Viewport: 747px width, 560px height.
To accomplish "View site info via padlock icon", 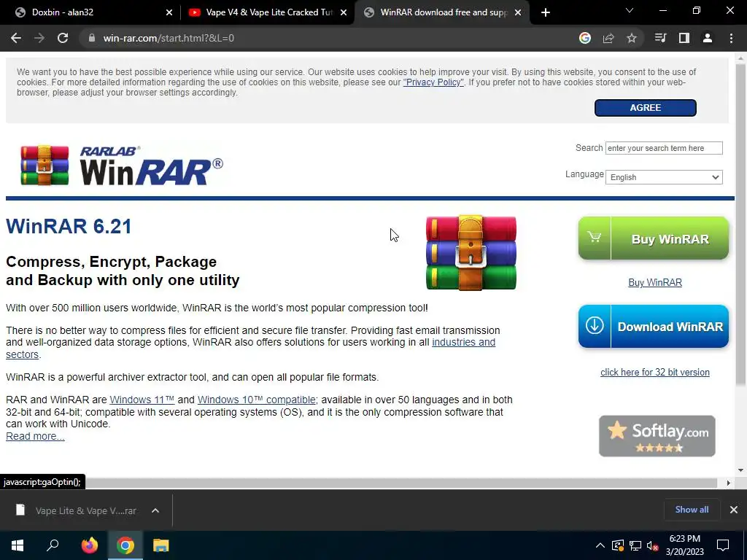I will 92,38.
